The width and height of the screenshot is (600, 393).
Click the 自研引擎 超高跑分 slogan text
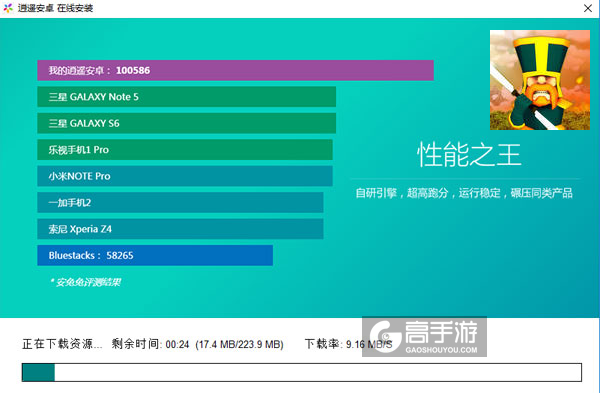point(464,193)
